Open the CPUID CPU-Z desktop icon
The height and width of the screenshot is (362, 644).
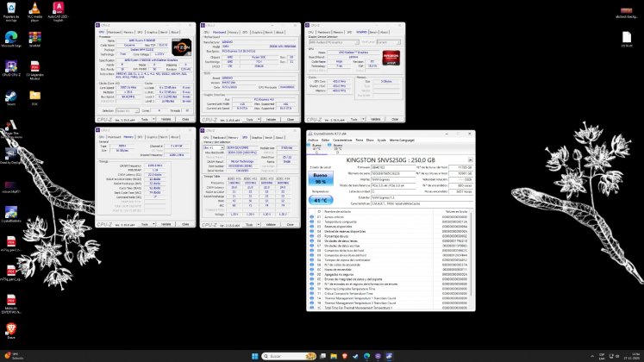coord(11,66)
